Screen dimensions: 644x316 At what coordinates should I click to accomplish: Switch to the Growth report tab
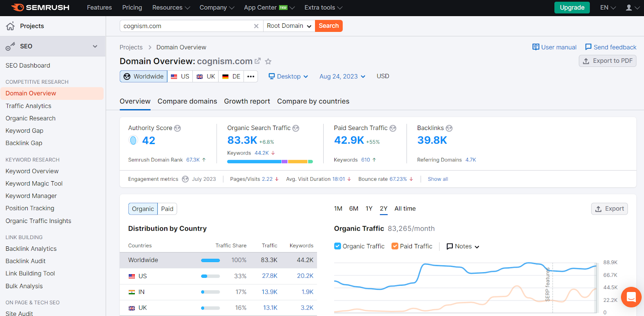click(x=247, y=101)
